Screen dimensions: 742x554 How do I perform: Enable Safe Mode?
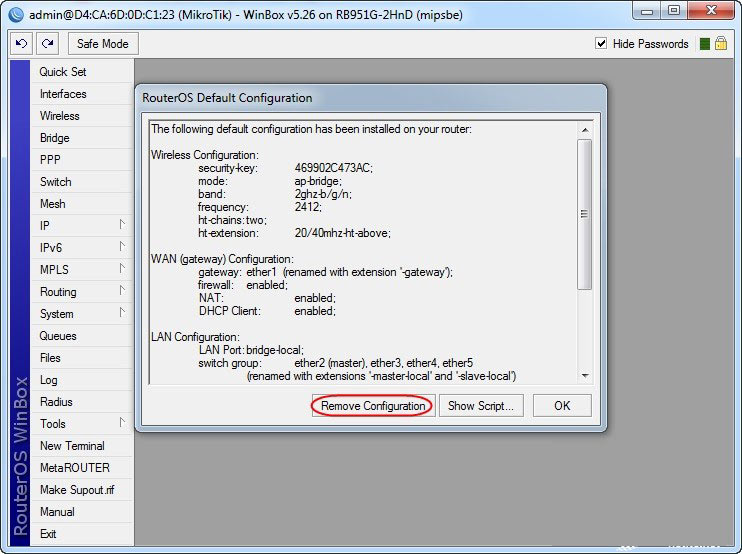coord(103,44)
